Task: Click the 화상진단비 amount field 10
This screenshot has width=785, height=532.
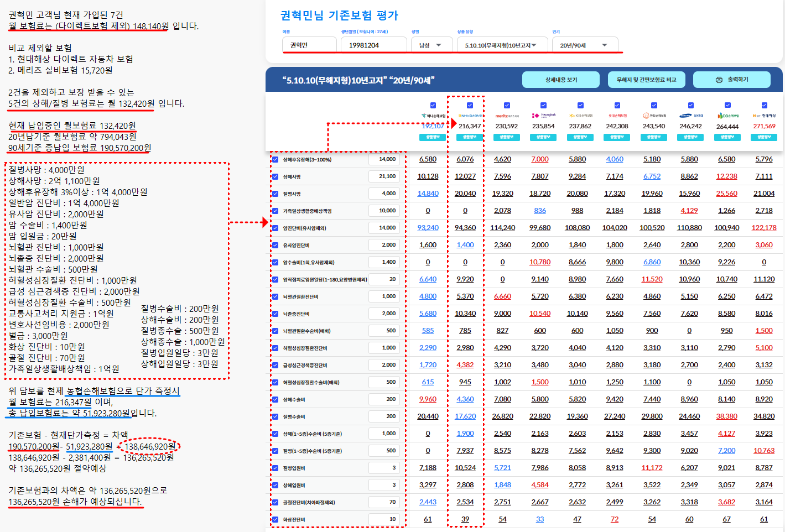Action: (x=384, y=519)
